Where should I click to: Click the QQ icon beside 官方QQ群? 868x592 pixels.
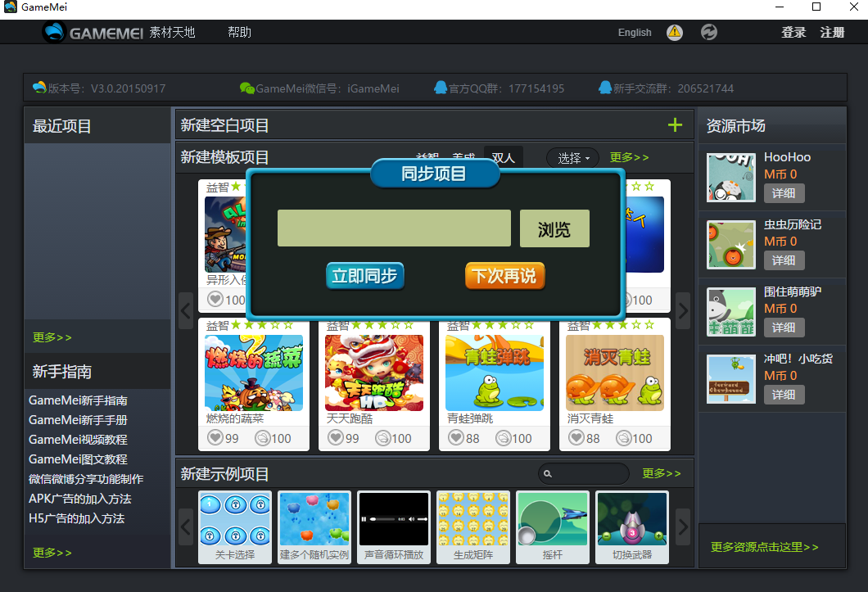tap(441, 88)
